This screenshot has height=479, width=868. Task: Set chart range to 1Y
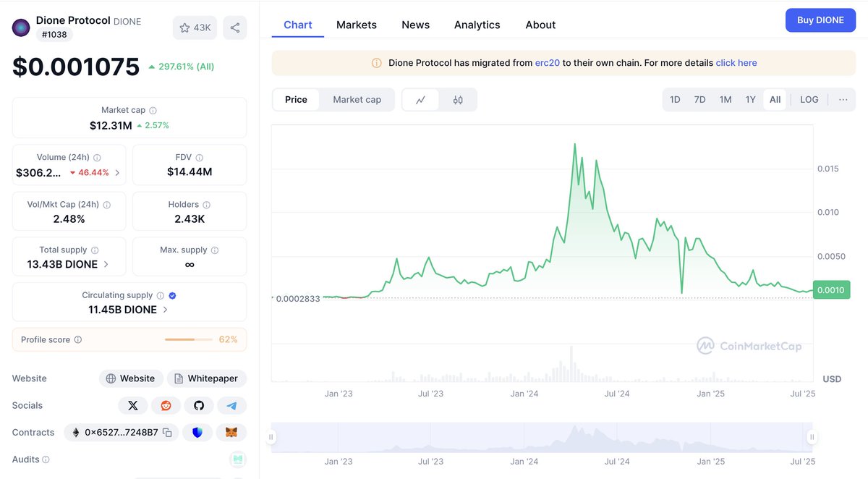click(751, 100)
